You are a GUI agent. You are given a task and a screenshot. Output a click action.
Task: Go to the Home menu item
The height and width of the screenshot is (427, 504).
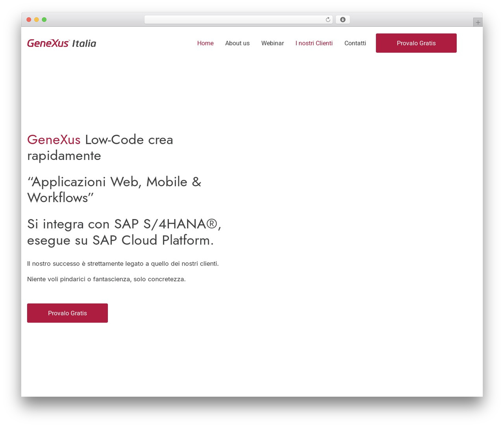206,43
